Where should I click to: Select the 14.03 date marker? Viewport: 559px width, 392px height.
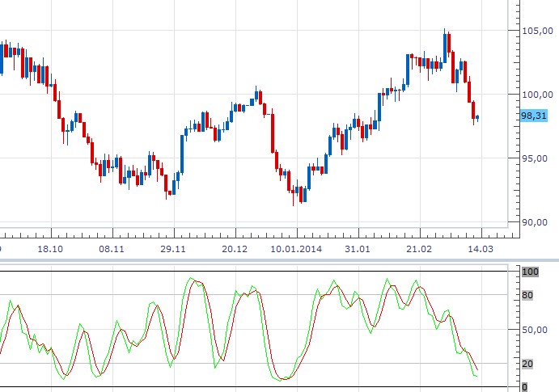tap(481, 249)
